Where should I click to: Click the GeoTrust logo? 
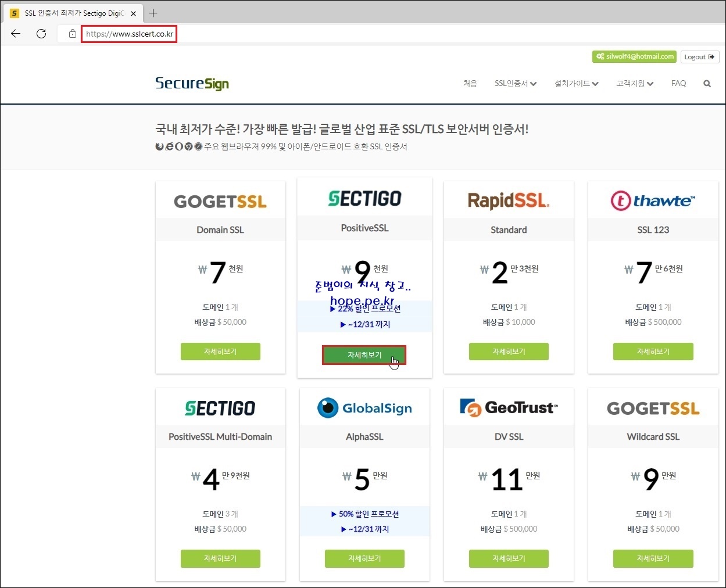point(509,408)
